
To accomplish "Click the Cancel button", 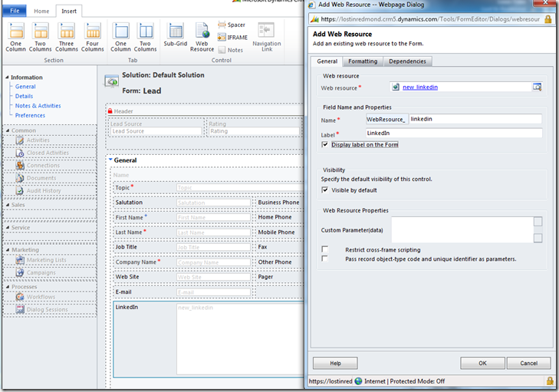I will pyautogui.click(x=528, y=363).
